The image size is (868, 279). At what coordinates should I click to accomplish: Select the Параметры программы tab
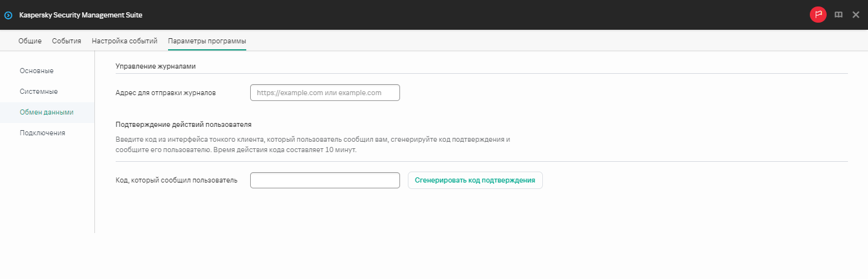click(x=207, y=41)
